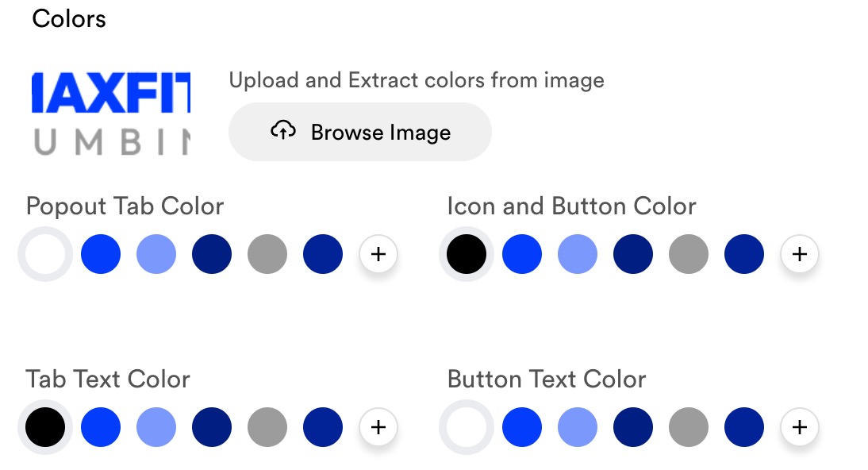868x470 pixels.
Task: Choose bright blue Icon and Button Color
Action: tap(522, 254)
